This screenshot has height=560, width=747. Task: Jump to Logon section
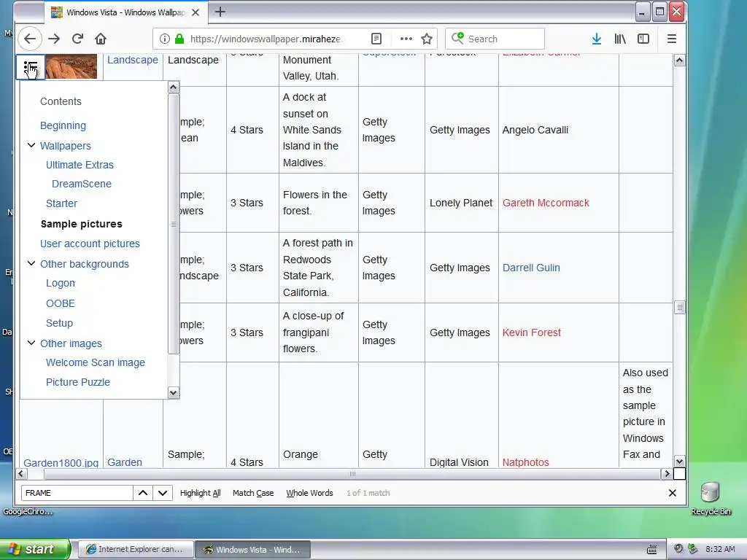point(60,284)
